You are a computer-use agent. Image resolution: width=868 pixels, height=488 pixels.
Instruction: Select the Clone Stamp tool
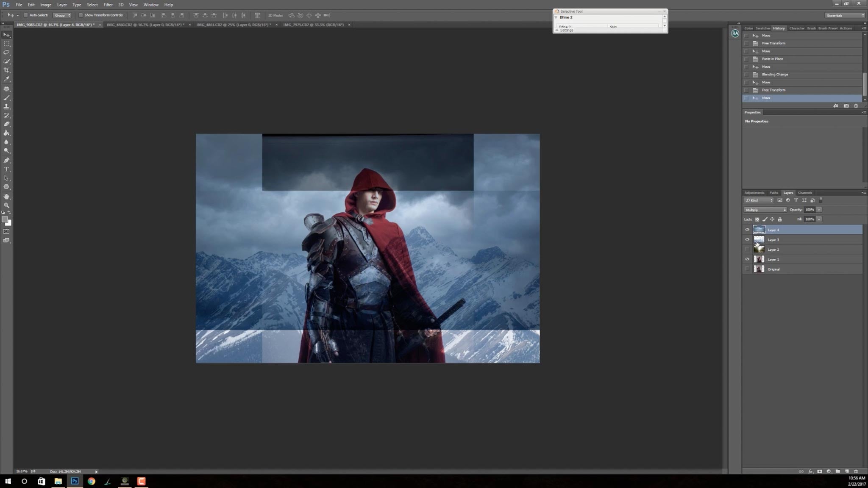coord(7,106)
